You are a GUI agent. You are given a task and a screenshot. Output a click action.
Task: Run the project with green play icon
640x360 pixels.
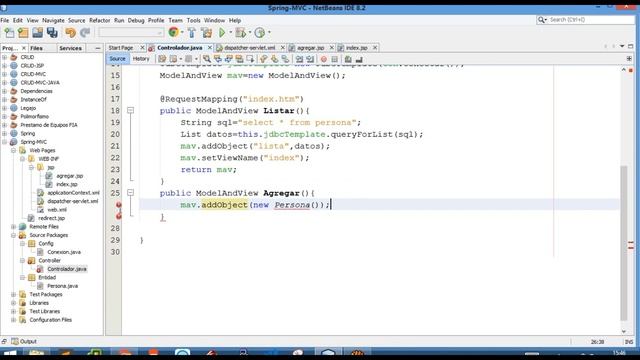click(222, 32)
